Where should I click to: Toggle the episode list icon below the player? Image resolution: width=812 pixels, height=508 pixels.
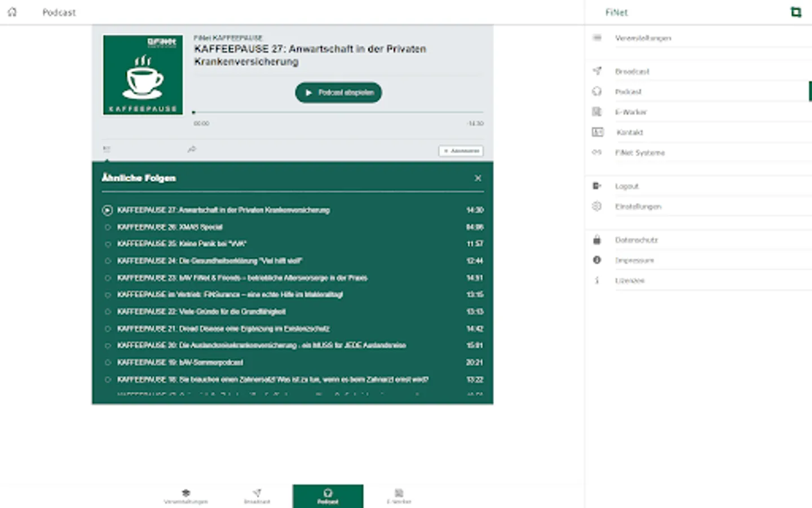pos(107,150)
